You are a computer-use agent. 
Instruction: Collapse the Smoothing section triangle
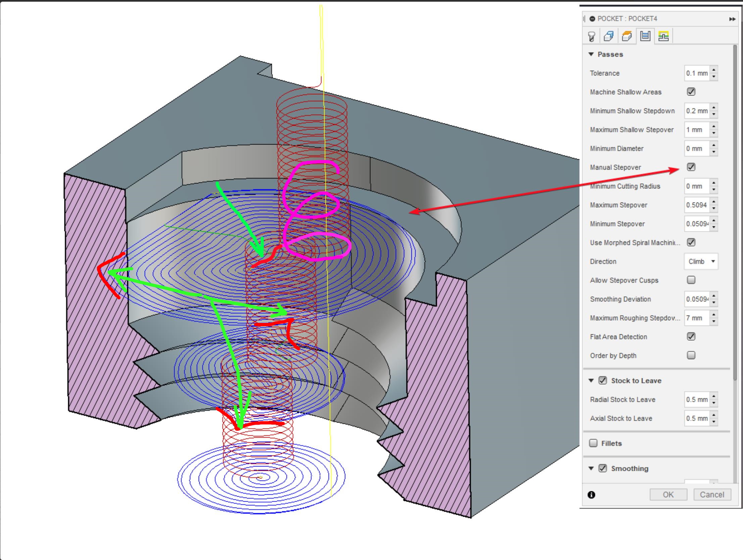[x=591, y=468]
